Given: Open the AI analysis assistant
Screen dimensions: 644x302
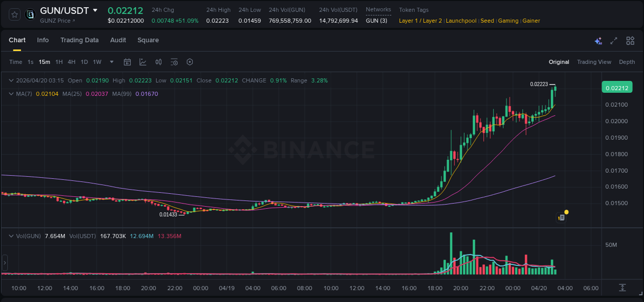Looking at the screenshot, I should coord(598,40).
